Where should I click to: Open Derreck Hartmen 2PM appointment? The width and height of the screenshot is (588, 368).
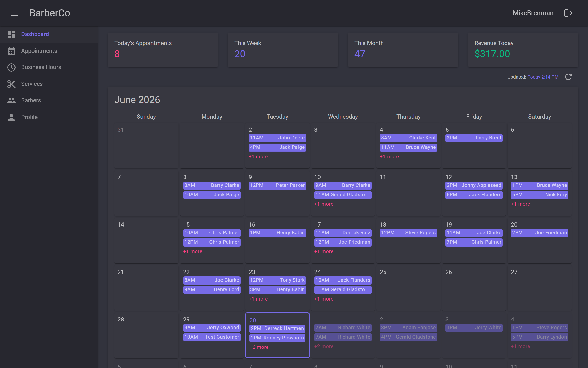(x=277, y=328)
